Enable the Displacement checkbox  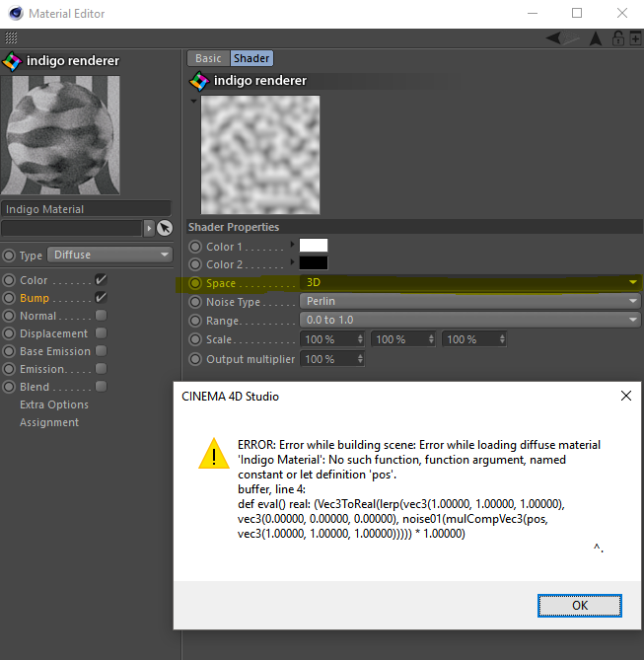101,333
